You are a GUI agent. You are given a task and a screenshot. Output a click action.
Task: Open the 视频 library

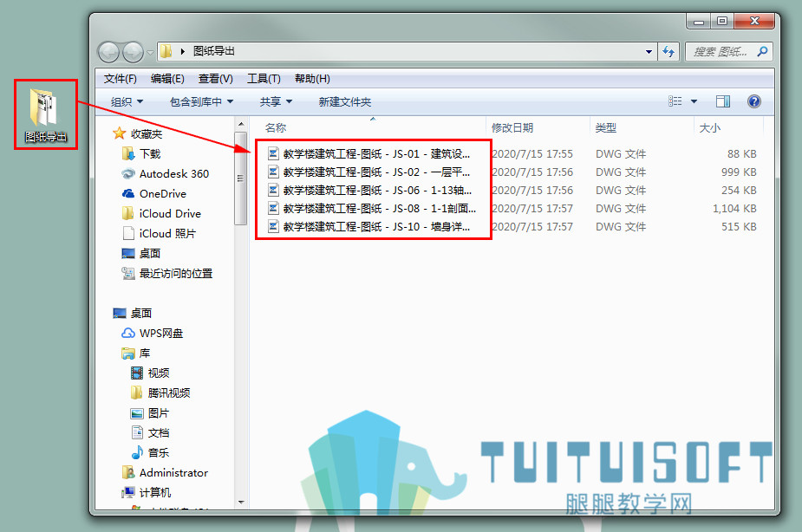[150, 373]
